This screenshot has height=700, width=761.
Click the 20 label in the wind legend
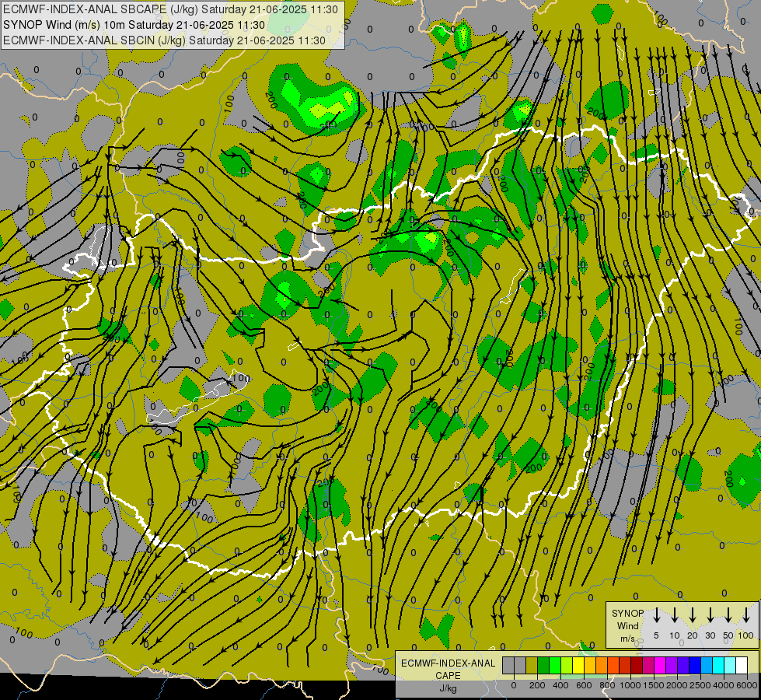(693, 635)
